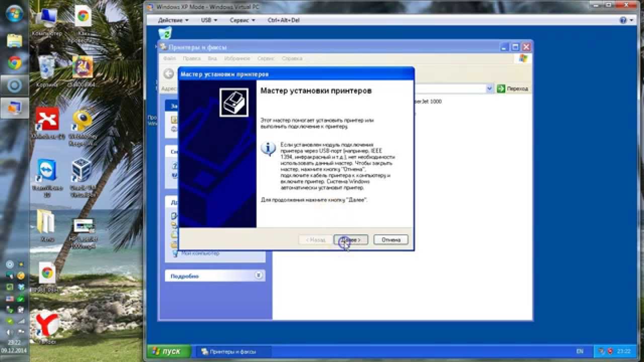Click the round blue recorder taskbar icon
The image size is (644, 362).
pyautogui.click(x=14, y=85)
